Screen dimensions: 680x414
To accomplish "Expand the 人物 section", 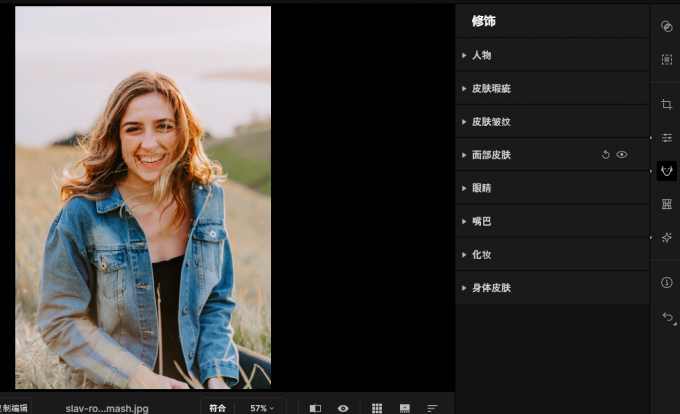I will (552, 55).
